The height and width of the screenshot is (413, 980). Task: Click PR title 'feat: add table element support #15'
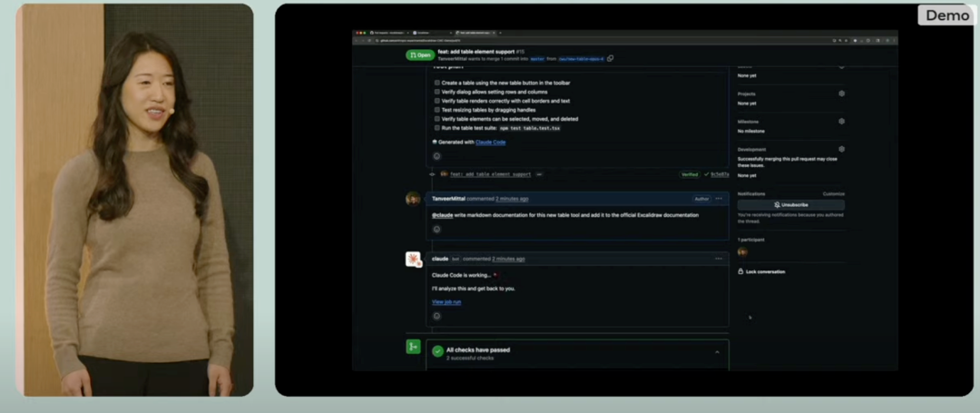[481, 51]
